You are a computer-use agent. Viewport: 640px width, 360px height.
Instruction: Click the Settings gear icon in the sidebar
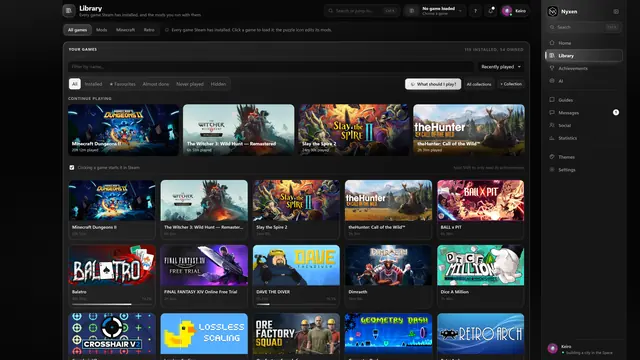click(552, 169)
